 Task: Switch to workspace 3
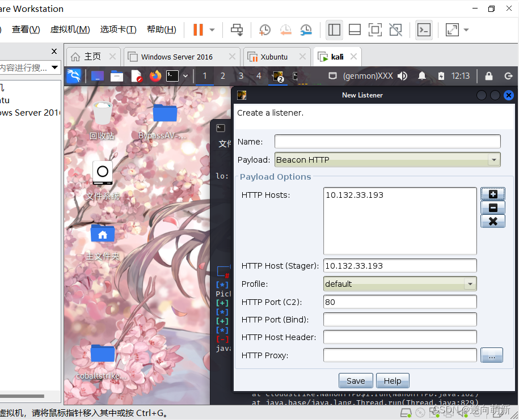241,76
